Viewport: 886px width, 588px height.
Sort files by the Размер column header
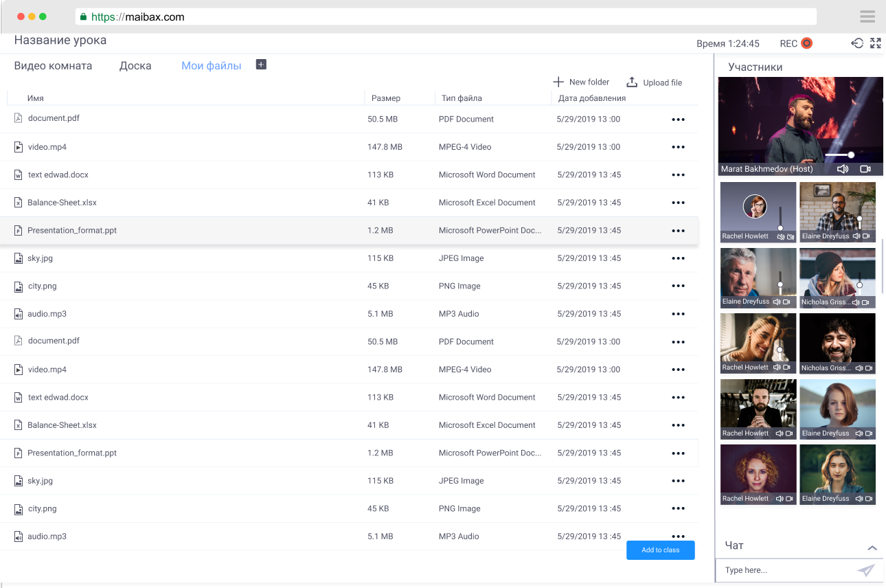click(x=386, y=98)
